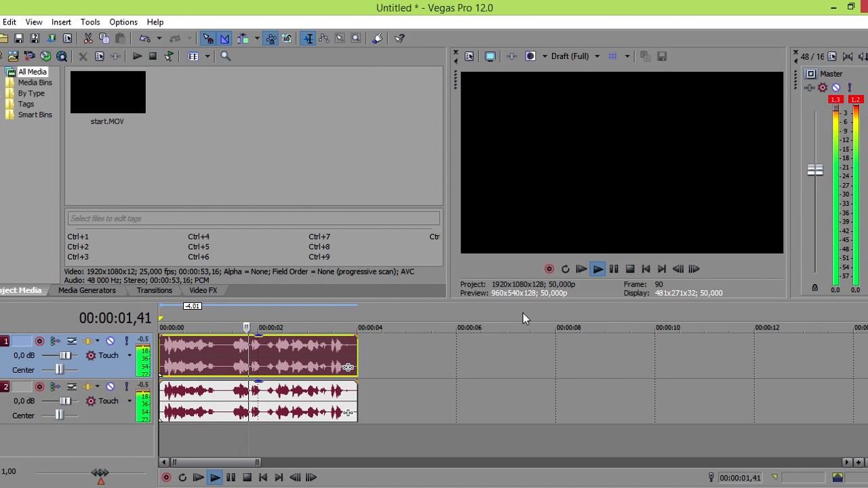Toggle Automatic crossfades button
Screen dimensions: 868x488
[x=224, y=39]
